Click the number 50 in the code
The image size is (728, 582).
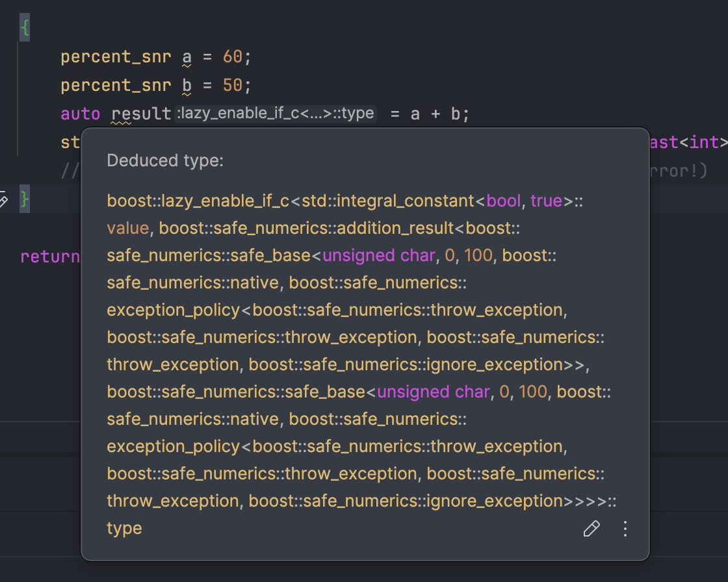tap(232, 86)
